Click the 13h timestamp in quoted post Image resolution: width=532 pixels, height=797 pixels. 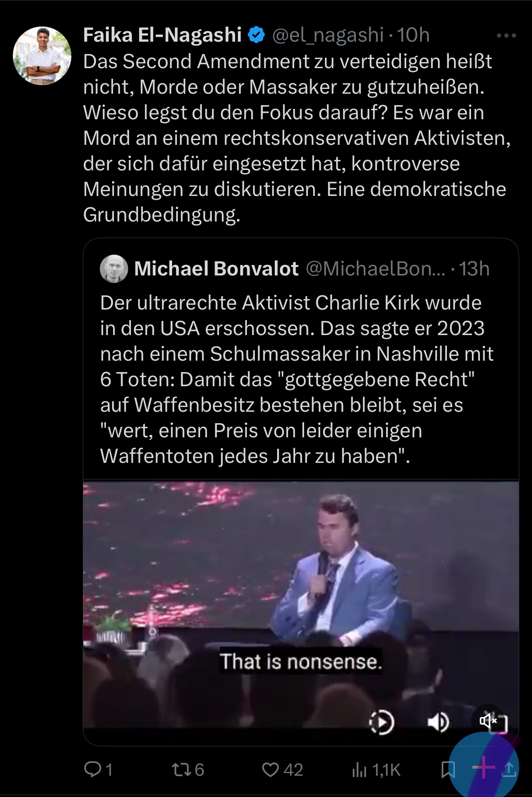[474, 269]
